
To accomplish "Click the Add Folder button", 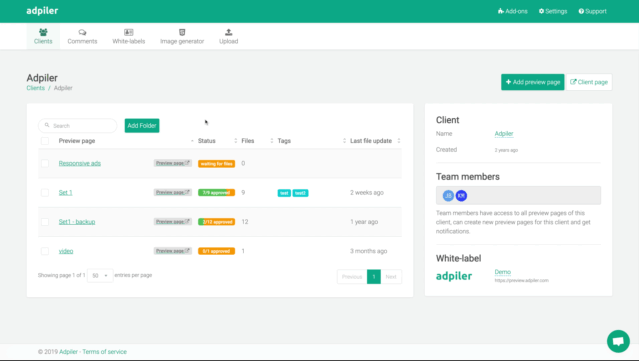I will (142, 125).
